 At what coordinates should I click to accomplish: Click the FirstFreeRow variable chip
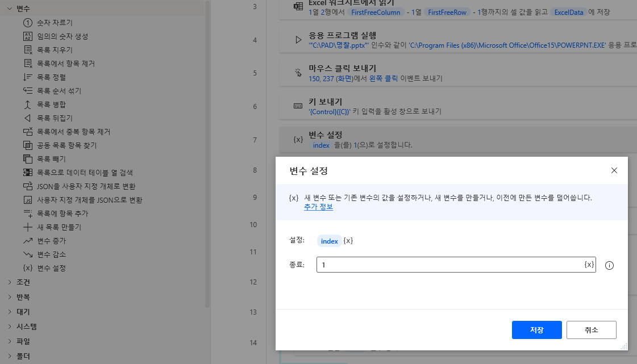(x=447, y=12)
